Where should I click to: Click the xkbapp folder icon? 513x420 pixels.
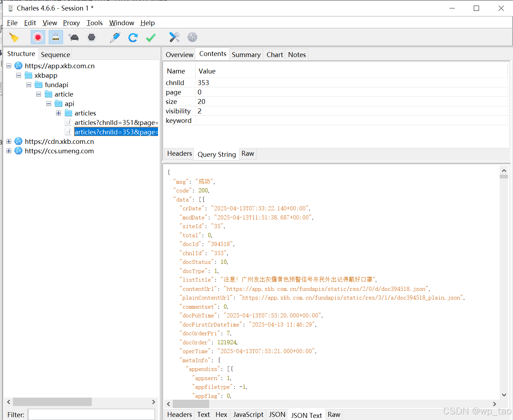(x=29, y=75)
